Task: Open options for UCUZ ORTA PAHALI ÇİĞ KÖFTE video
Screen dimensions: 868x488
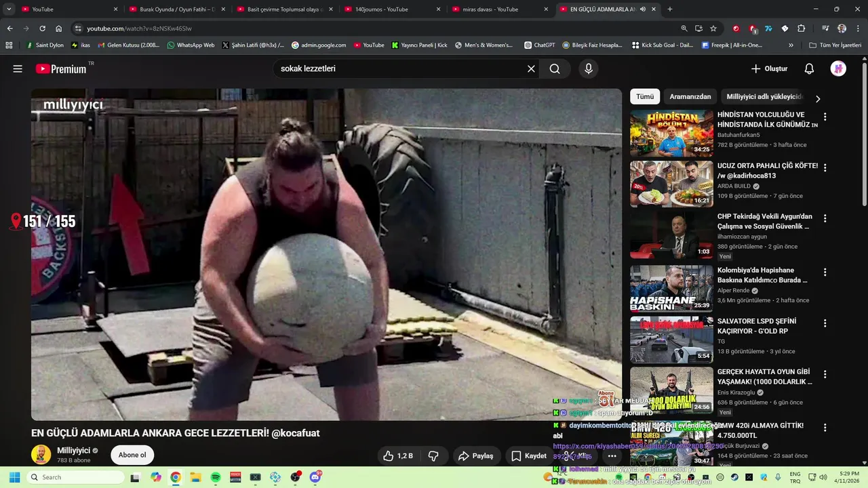Action: (x=825, y=167)
